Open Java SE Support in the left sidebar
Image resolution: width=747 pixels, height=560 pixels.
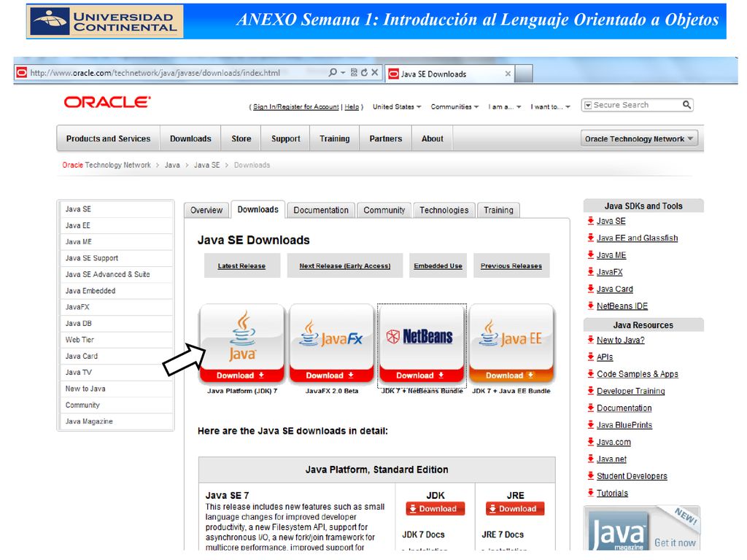(116, 258)
